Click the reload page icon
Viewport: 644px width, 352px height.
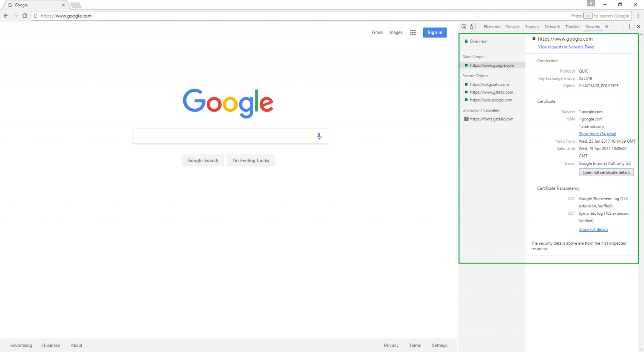(24, 16)
